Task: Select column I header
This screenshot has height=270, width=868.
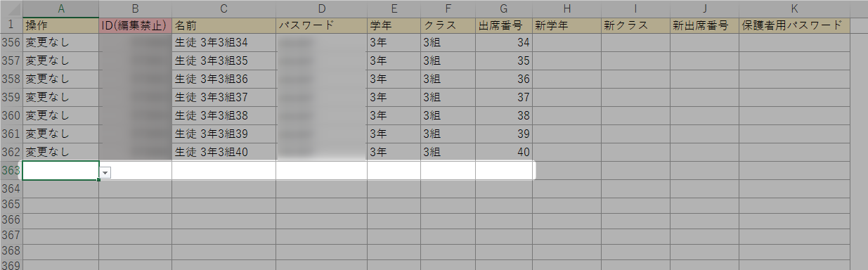Action: click(x=635, y=8)
